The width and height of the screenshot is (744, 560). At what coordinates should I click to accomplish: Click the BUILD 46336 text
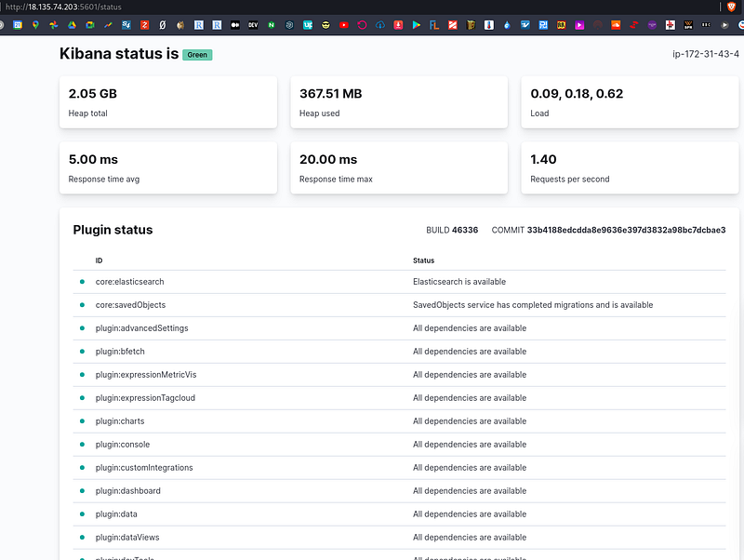[452, 230]
